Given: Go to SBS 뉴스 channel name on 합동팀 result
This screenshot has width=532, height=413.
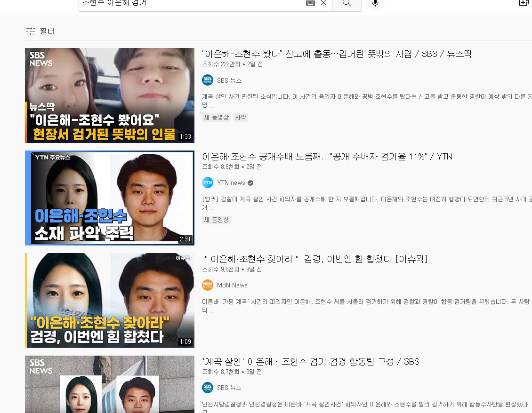Looking at the screenshot, I should coord(229,388).
